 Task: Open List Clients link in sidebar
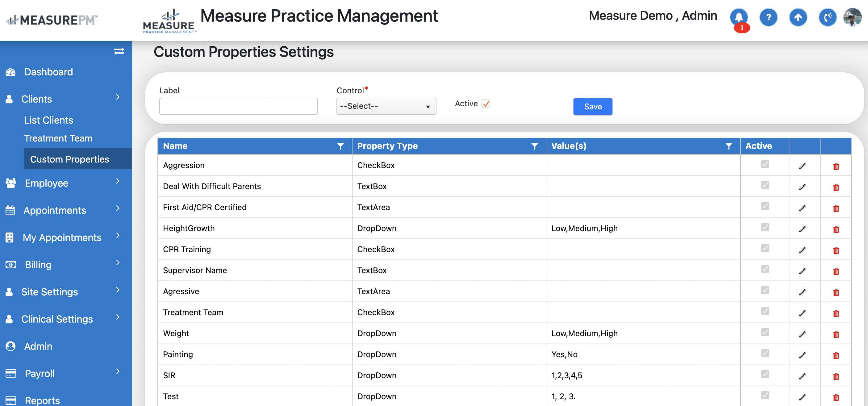(48, 120)
